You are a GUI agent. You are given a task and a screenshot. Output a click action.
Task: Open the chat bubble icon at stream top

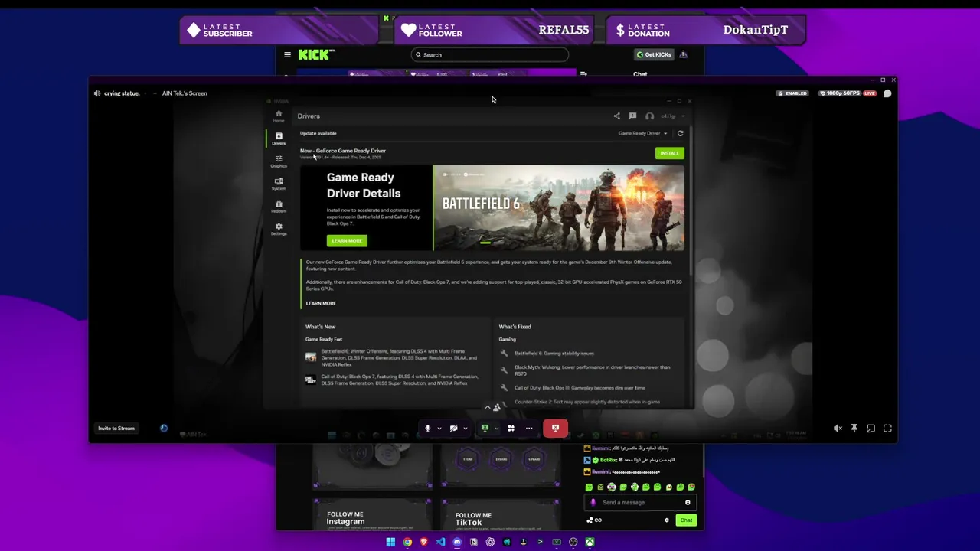click(x=887, y=93)
